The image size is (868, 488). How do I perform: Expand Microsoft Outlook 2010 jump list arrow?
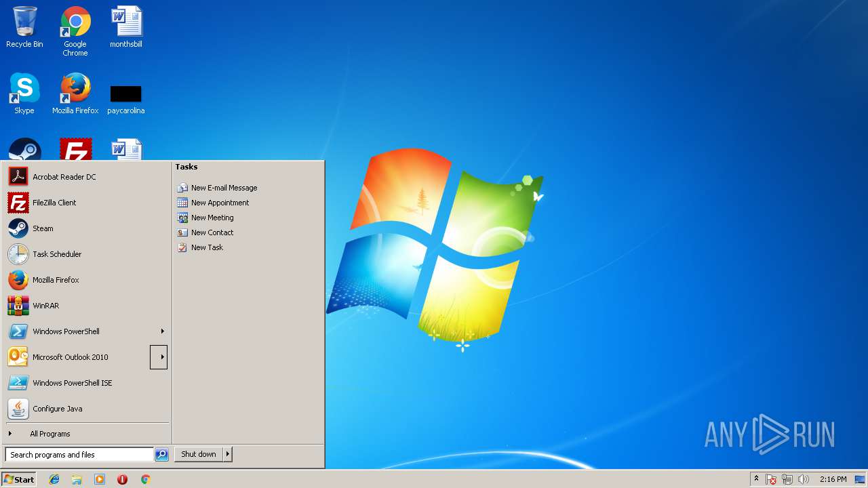point(159,357)
